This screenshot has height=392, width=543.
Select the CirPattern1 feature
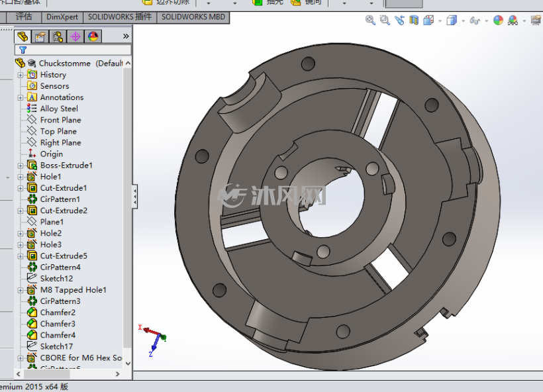[54, 199]
